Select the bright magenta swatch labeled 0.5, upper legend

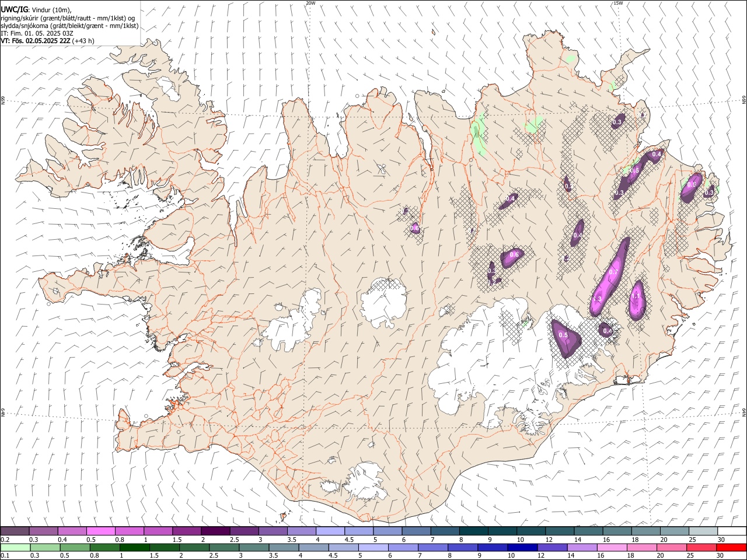click(100, 531)
